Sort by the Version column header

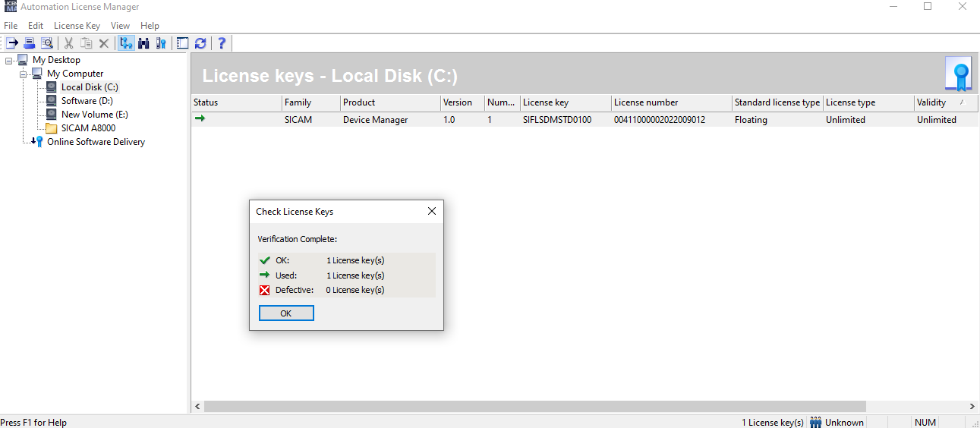click(x=462, y=102)
